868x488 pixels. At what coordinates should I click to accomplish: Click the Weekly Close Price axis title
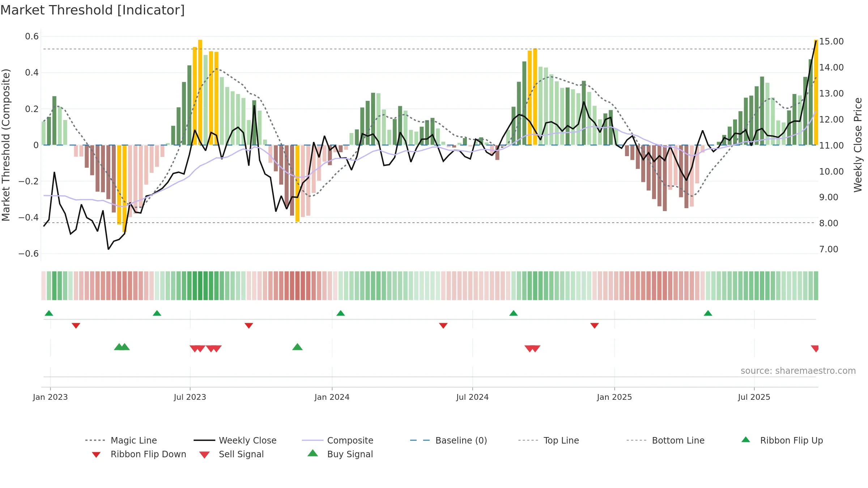[x=858, y=145]
